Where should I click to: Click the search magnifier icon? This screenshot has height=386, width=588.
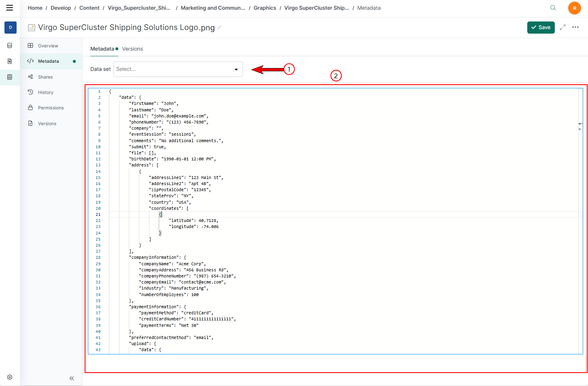click(x=553, y=8)
